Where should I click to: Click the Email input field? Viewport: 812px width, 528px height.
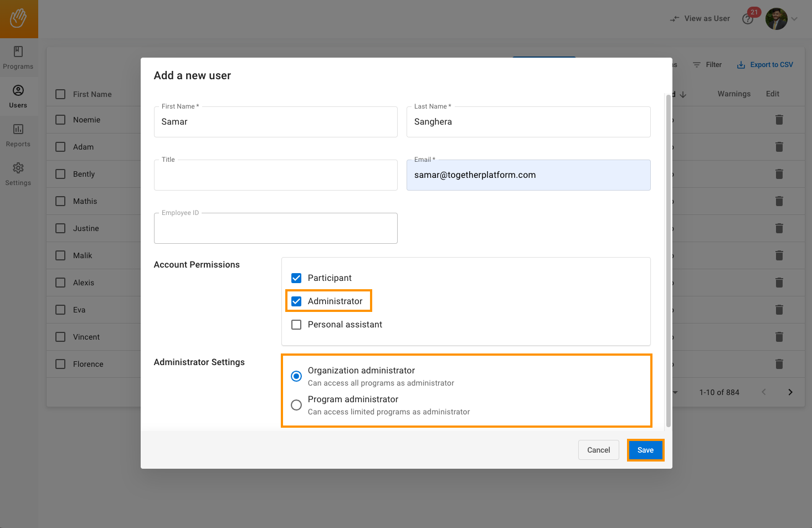(528, 175)
